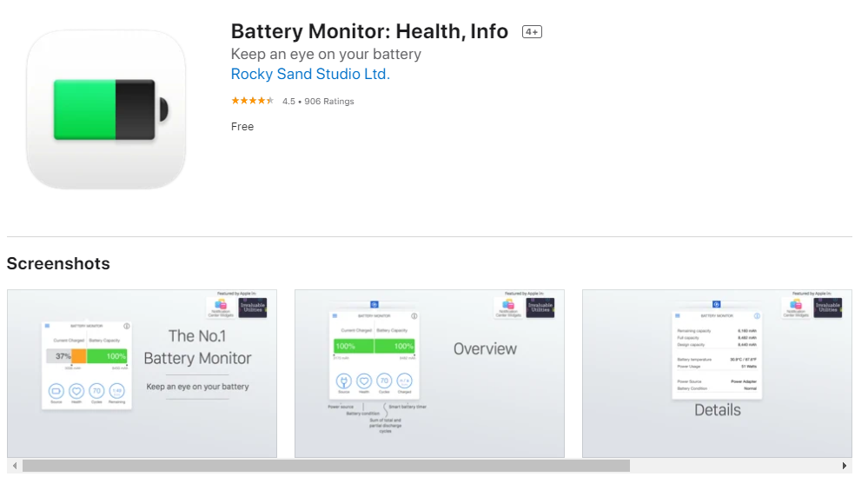Image resolution: width=868 pixels, height=490 pixels.
Task: Open the Details screenshot thumbnail
Action: tap(717, 374)
